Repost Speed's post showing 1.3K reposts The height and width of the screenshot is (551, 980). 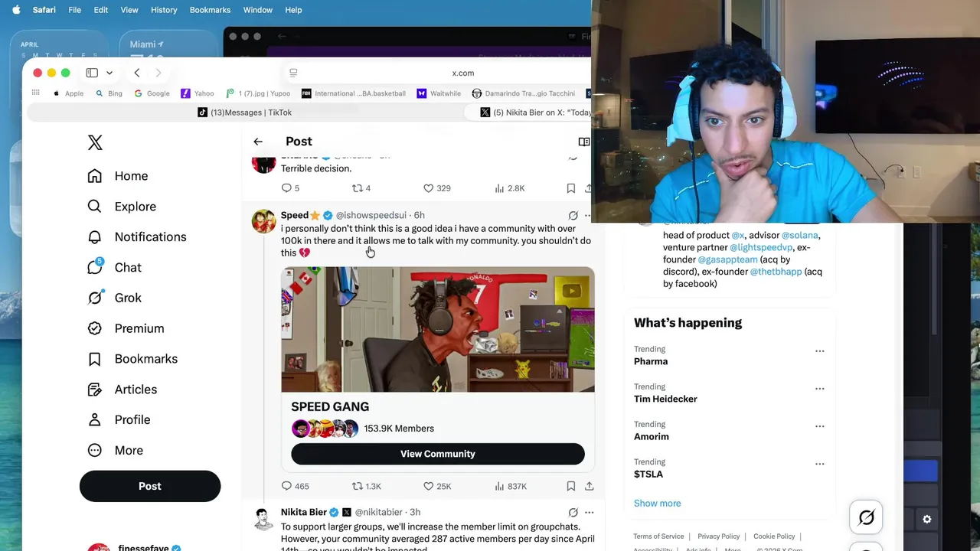point(366,486)
